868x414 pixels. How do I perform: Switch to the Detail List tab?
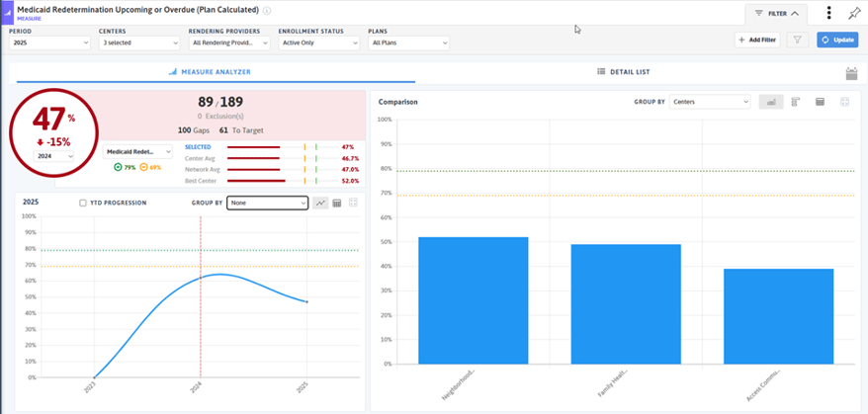coord(624,72)
